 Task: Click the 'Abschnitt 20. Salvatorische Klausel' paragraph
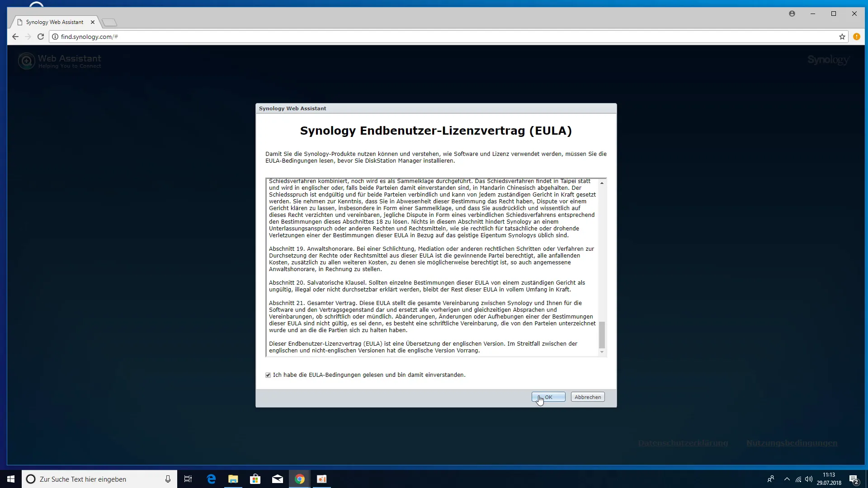click(427, 286)
